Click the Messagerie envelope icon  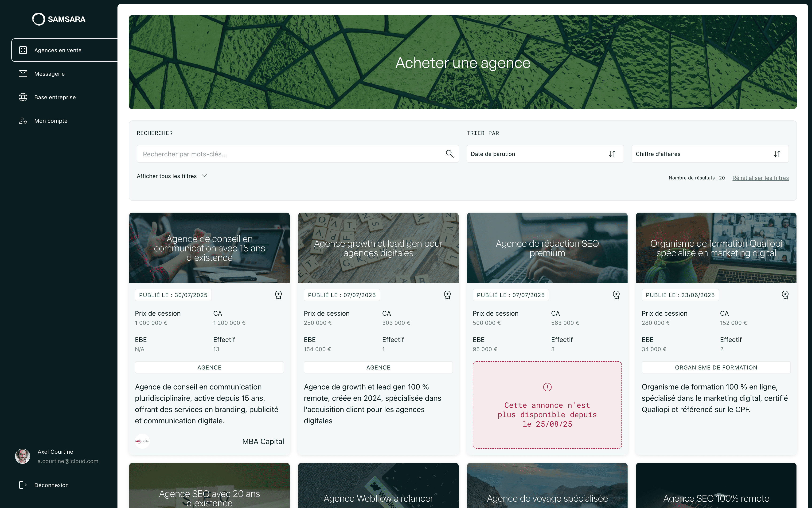(x=23, y=74)
